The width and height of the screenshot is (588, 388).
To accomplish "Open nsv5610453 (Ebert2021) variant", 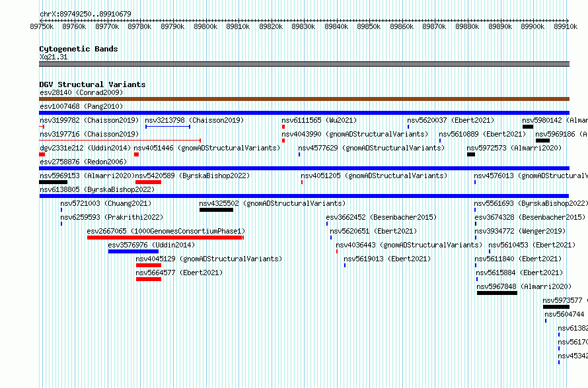I will coord(532,245).
